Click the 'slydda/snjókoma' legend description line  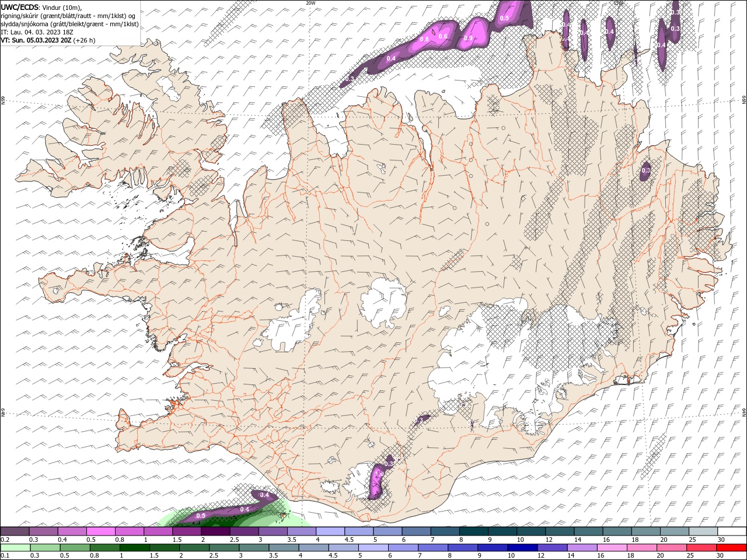coord(69,24)
